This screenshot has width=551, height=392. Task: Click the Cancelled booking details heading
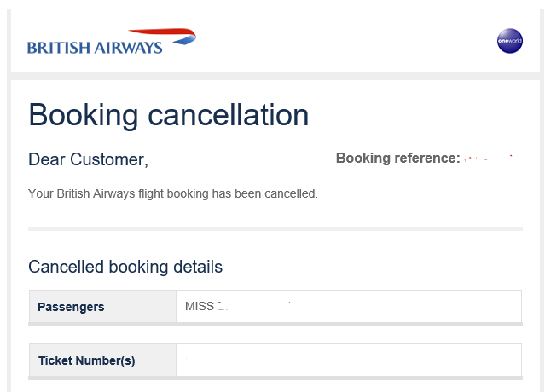[125, 267]
